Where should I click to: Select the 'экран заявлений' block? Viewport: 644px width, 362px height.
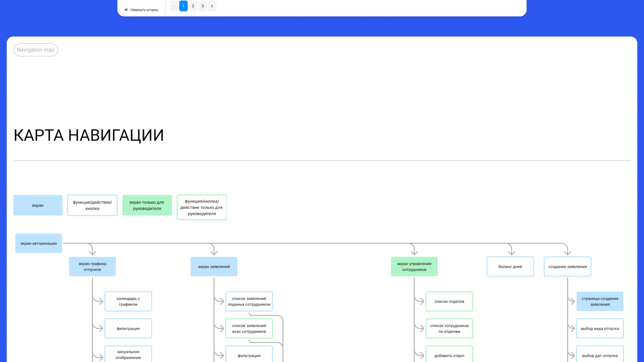(x=214, y=266)
